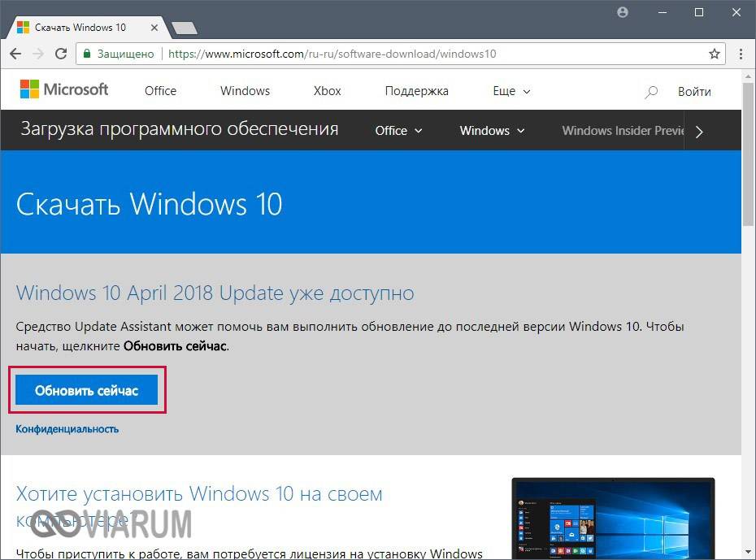This screenshot has width=756, height=560.
Task: Expand the Office dropdown in dark bar
Action: click(399, 131)
